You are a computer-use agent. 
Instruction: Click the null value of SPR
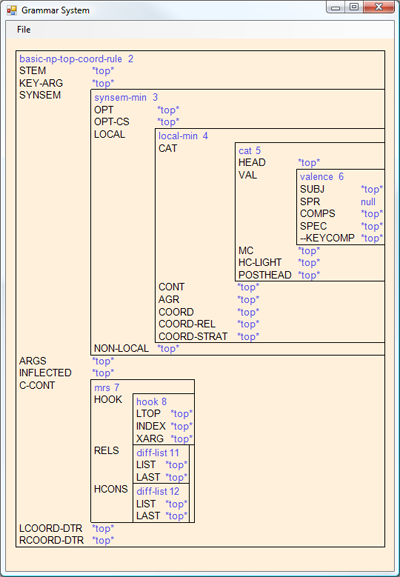pos(368,202)
